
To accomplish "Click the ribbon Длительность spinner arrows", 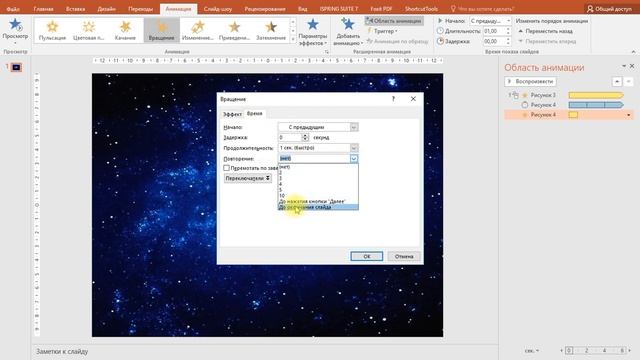I will (508, 31).
